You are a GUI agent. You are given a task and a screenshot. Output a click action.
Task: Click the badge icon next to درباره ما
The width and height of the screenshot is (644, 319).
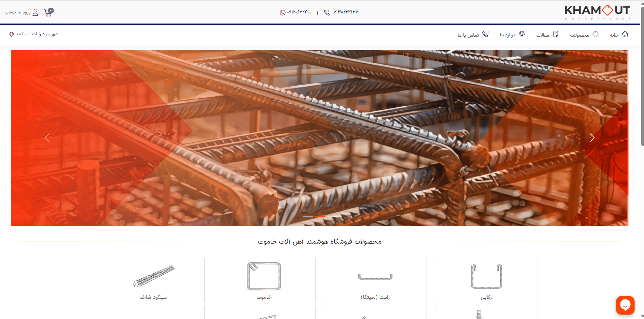[x=522, y=34]
